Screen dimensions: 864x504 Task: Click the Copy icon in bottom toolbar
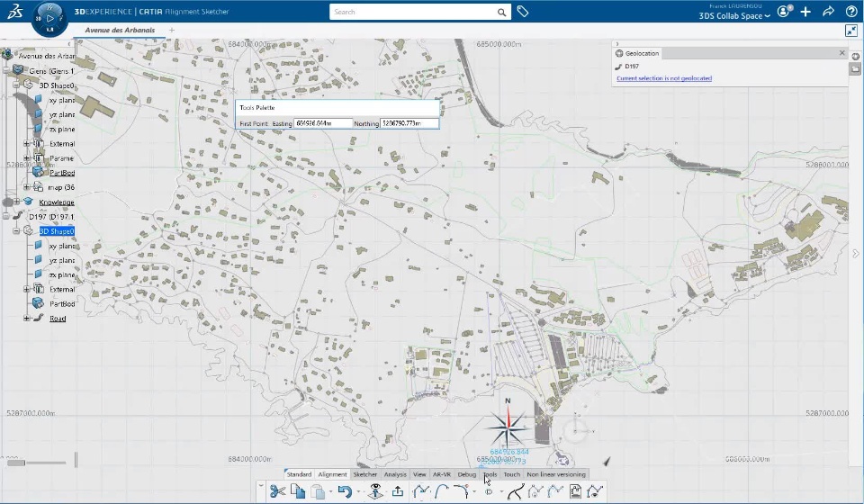tap(298, 490)
